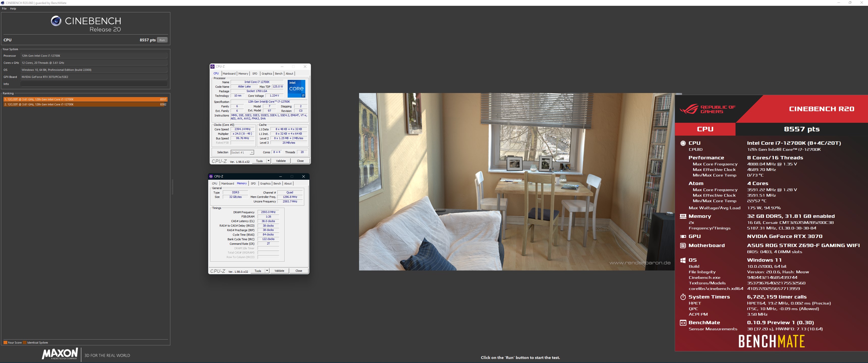
Task: Click the Republic of Gamers logo
Action: (707, 109)
